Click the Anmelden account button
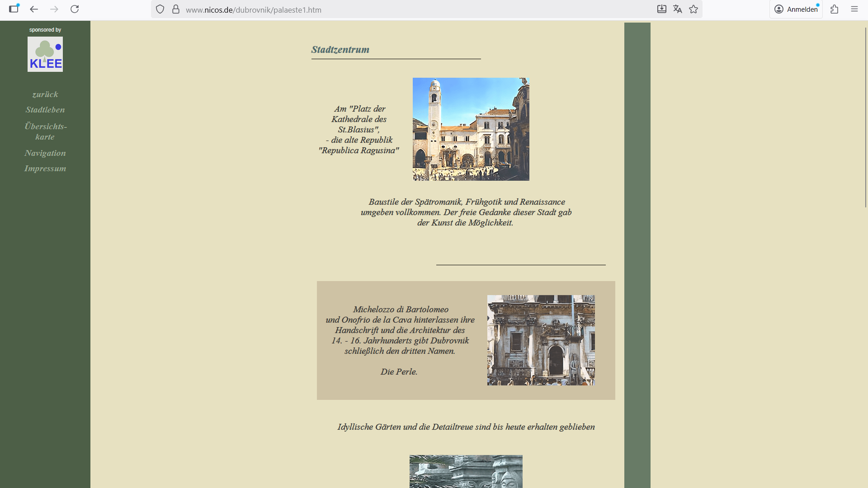The height and width of the screenshot is (488, 868). [x=796, y=9]
